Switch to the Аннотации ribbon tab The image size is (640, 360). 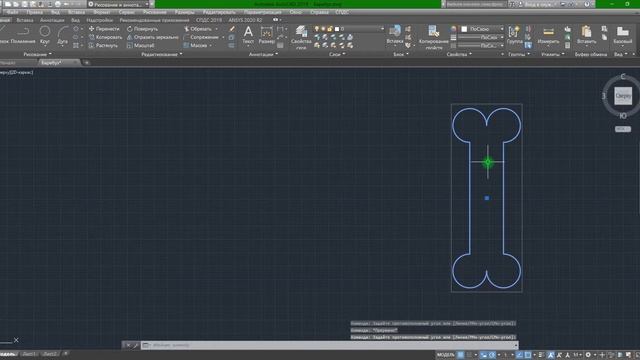click(x=52, y=20)
